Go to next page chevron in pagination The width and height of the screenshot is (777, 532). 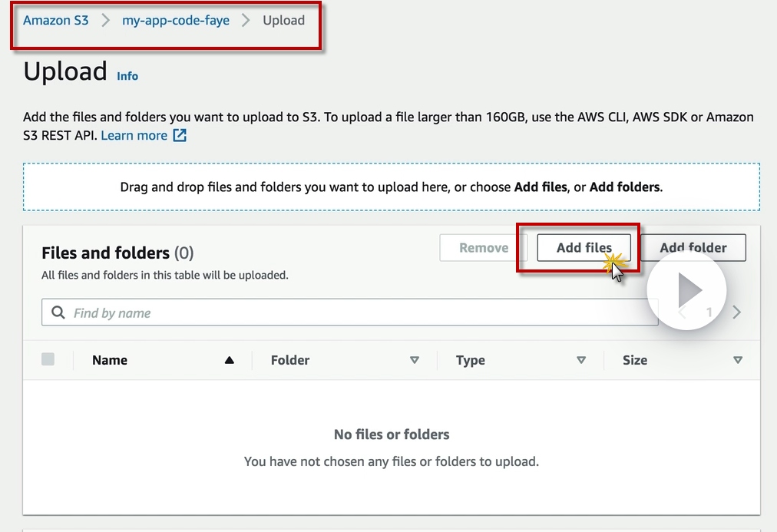(x=737, y=312)
